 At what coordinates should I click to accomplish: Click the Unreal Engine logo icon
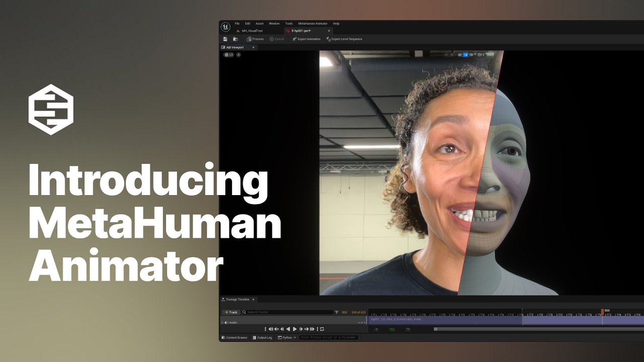(x=225, y=27)
